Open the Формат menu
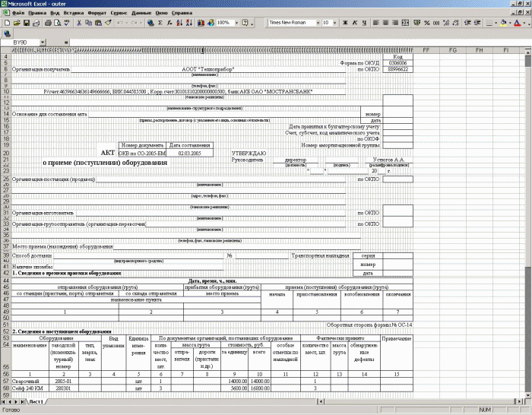This screenshot has height=415, width=532. click(97, 13)
